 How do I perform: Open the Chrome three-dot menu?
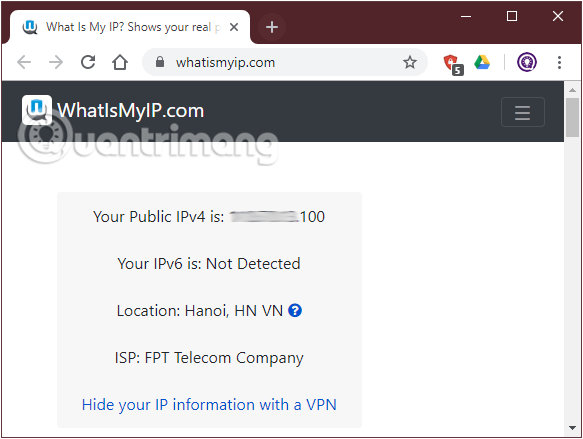(x=559, y=62)
